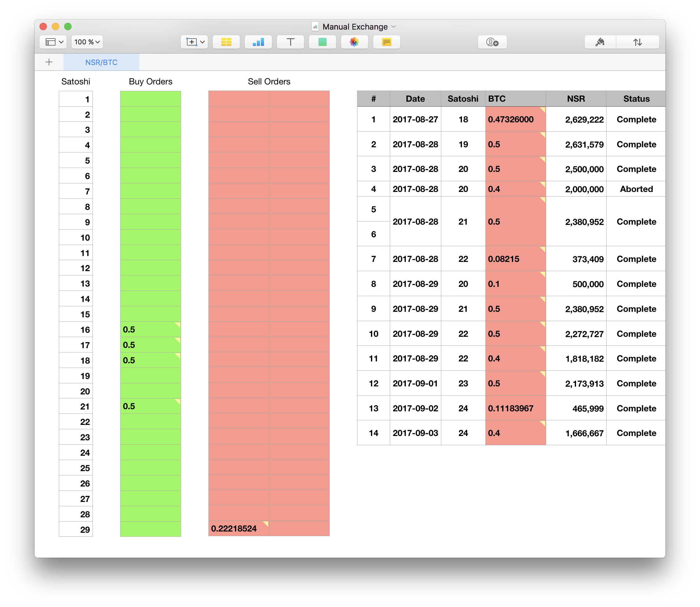Viewport: 700px width, 607px height.
Task: Click the Manual Exchange document icon
Action: pyautogui.click(x=315, y=26)
